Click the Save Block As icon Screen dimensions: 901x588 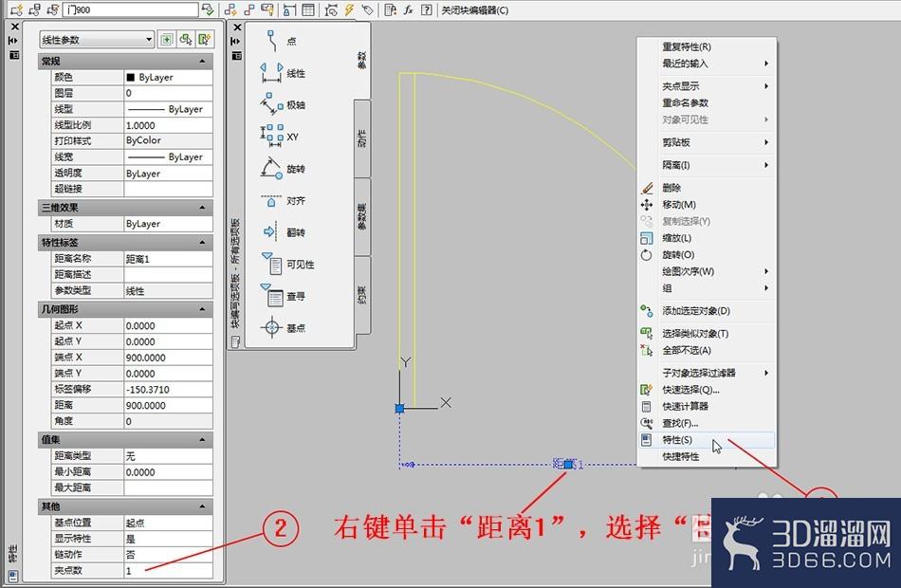point(53,9)
